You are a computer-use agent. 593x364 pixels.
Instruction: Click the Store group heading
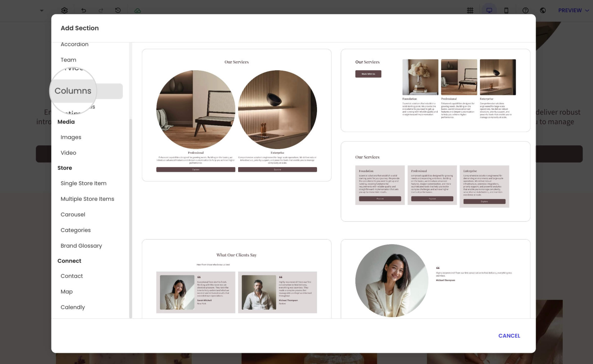pyautogui.click(x=65, y=168)
